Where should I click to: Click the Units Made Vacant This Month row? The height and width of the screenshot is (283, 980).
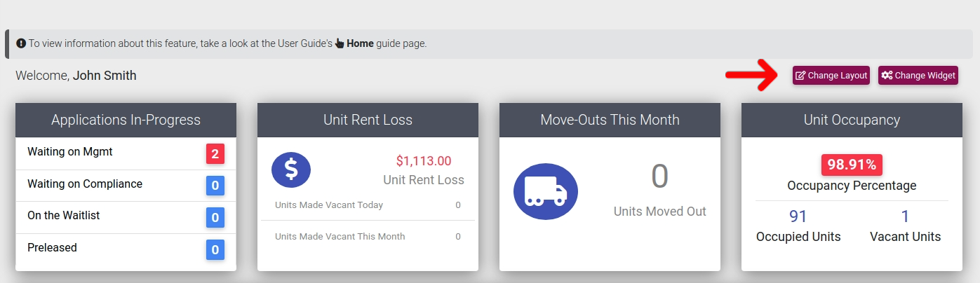pyautogui.click(x=368, y=237)
